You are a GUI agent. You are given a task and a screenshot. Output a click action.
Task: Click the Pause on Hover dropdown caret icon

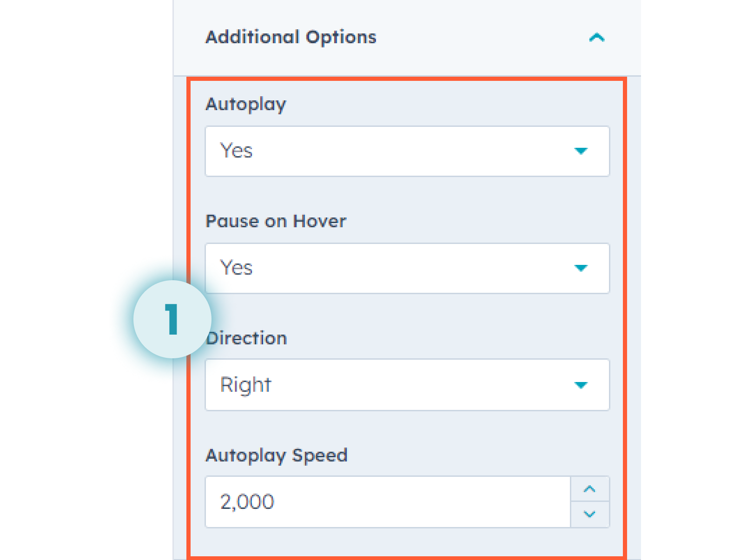(582, 268)
